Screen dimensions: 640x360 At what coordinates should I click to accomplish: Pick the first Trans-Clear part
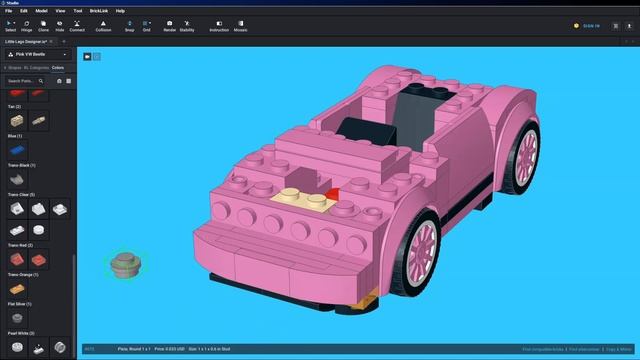tap(17, 209)
